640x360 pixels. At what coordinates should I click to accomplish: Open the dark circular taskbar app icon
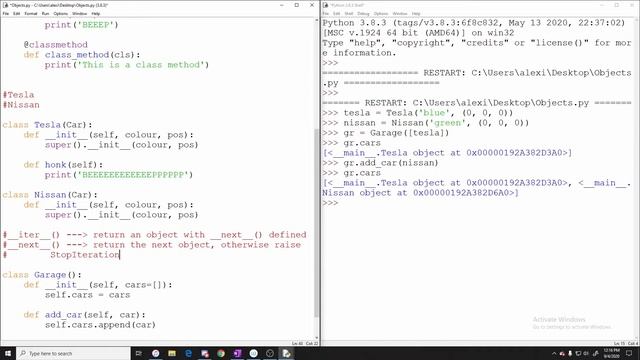pos(270,353)
